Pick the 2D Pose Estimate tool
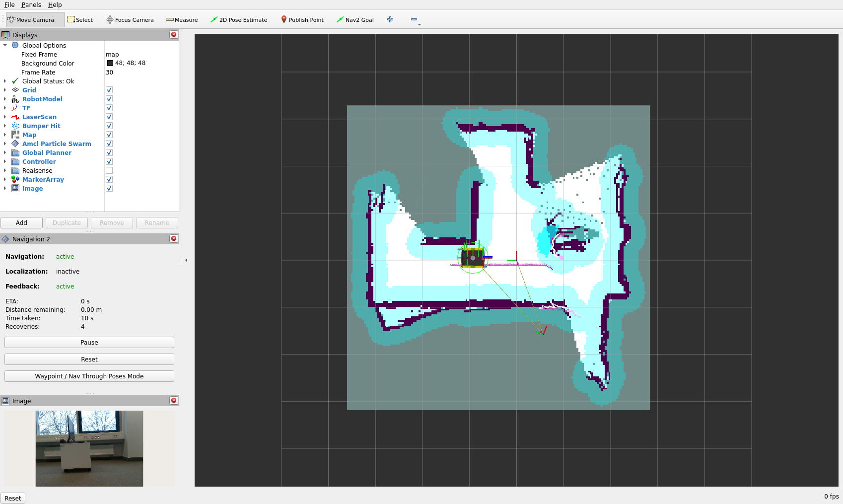The image size is (843, 504). pyautogui.click(x=239, y=20)
